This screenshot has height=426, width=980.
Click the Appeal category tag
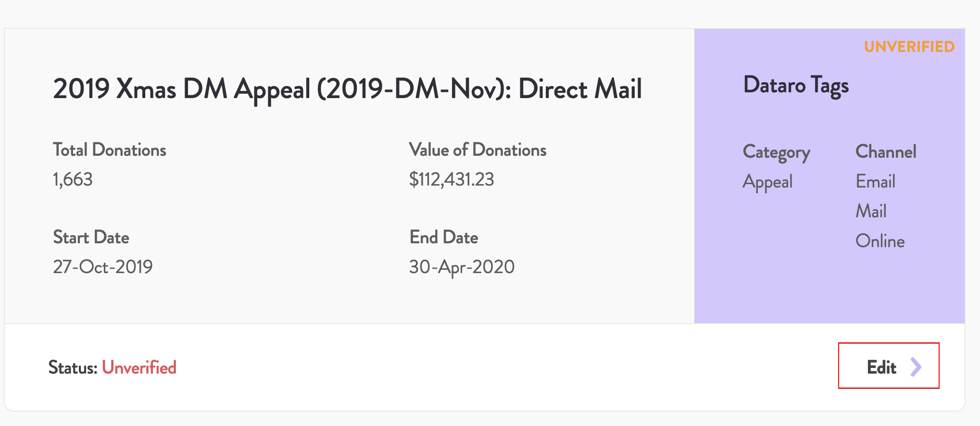(x=767, y=182)
